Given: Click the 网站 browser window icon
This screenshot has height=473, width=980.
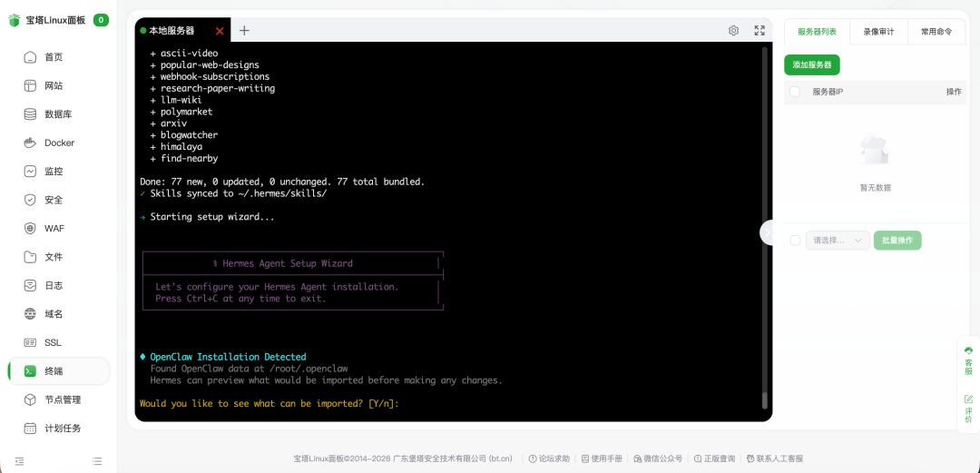Looking at the screenshot, I should tap(30, 85).
